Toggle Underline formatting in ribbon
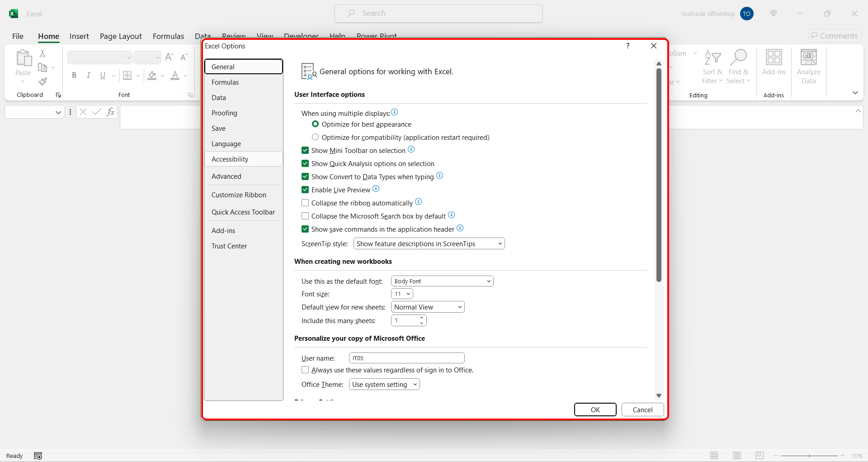Viewport: 868px width, 462px height. coord(103,75)
